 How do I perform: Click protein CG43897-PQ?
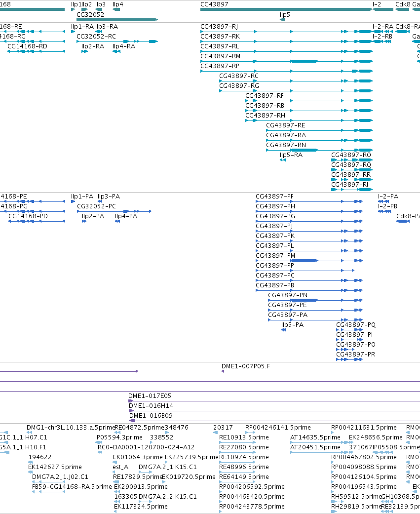point(356,324)
